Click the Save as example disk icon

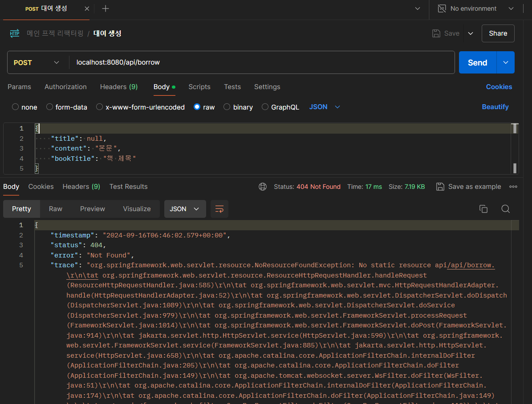pyautogui.click(x=440, y=187)
